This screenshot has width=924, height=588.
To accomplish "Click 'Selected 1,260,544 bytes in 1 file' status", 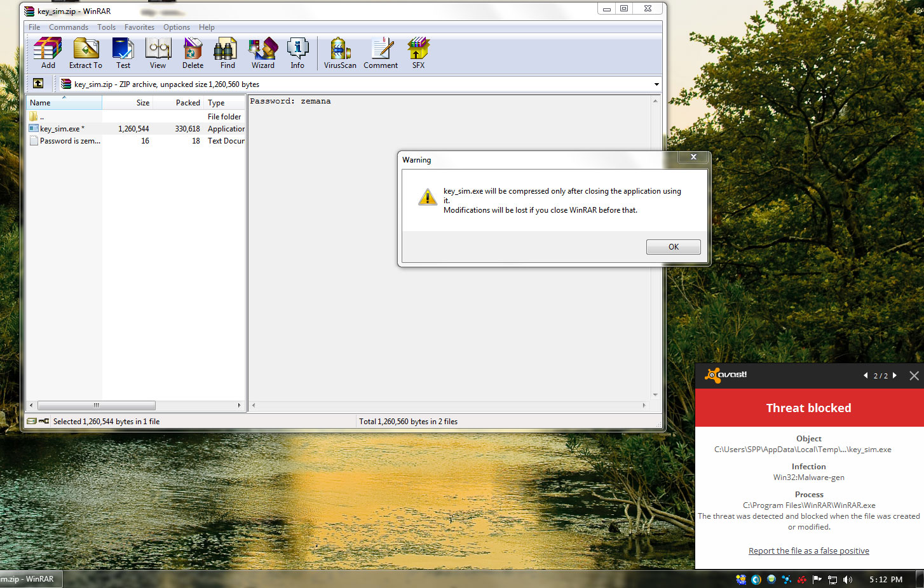I will pos(107,421).
